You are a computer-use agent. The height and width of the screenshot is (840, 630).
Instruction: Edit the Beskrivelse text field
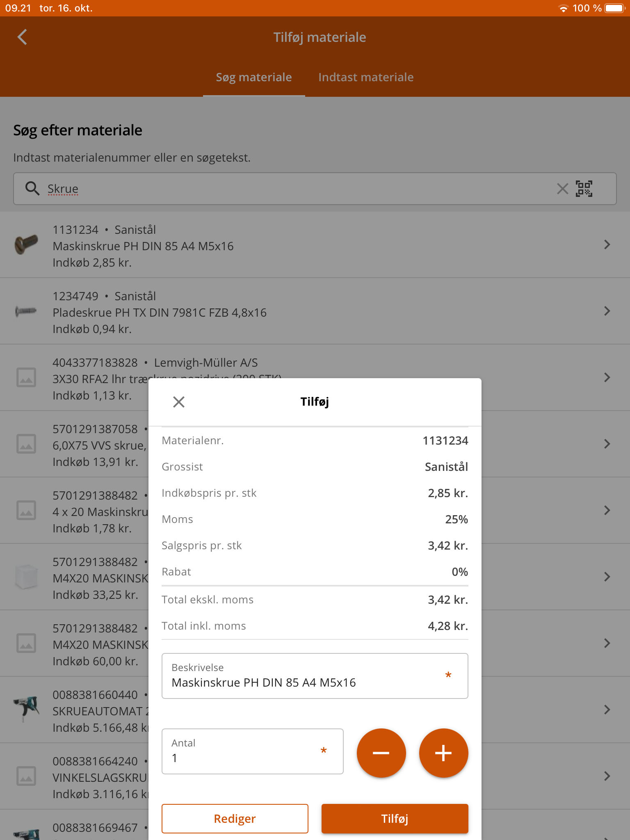coord(304,682)
